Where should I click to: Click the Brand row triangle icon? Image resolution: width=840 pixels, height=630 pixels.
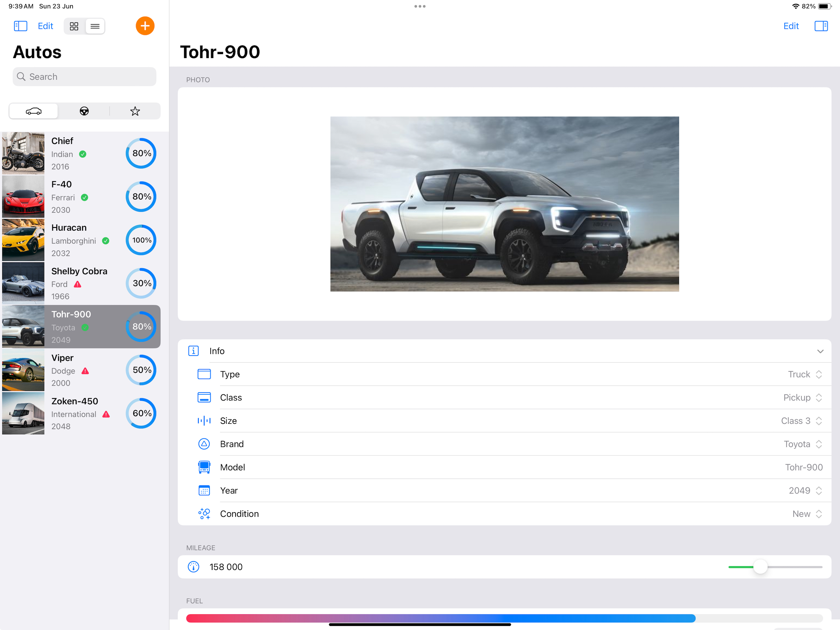204,444
